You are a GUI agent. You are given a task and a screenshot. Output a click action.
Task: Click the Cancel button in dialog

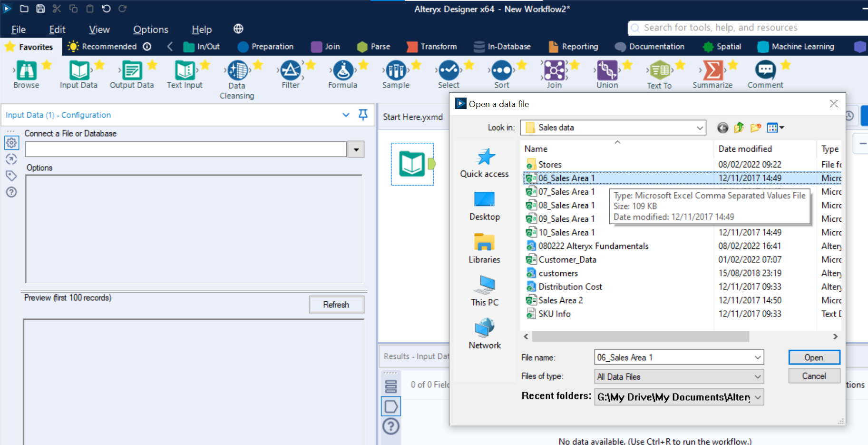pos(814,376)
